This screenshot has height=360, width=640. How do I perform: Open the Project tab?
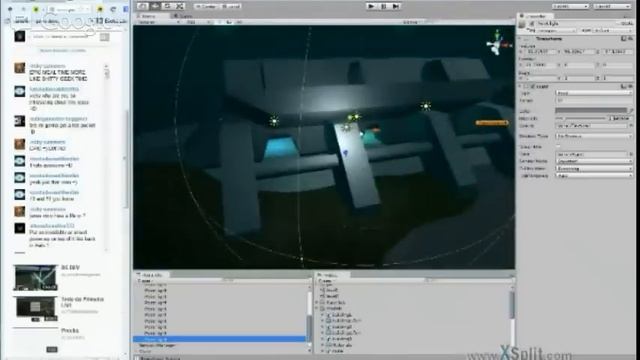332,275
